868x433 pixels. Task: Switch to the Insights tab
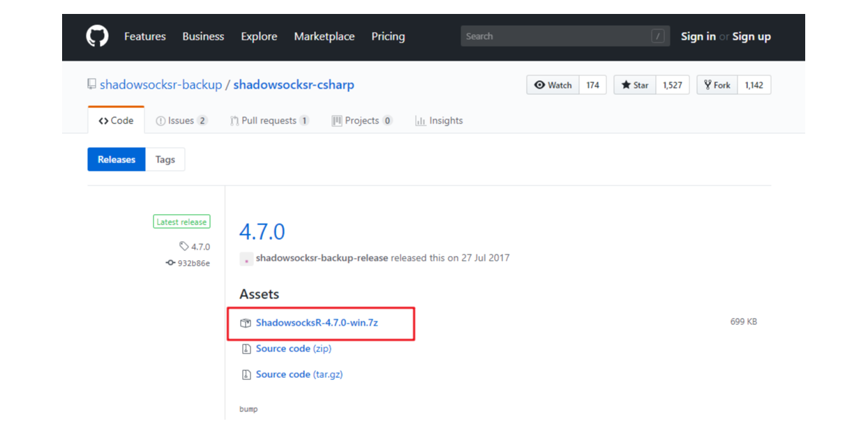pos(439,121)
